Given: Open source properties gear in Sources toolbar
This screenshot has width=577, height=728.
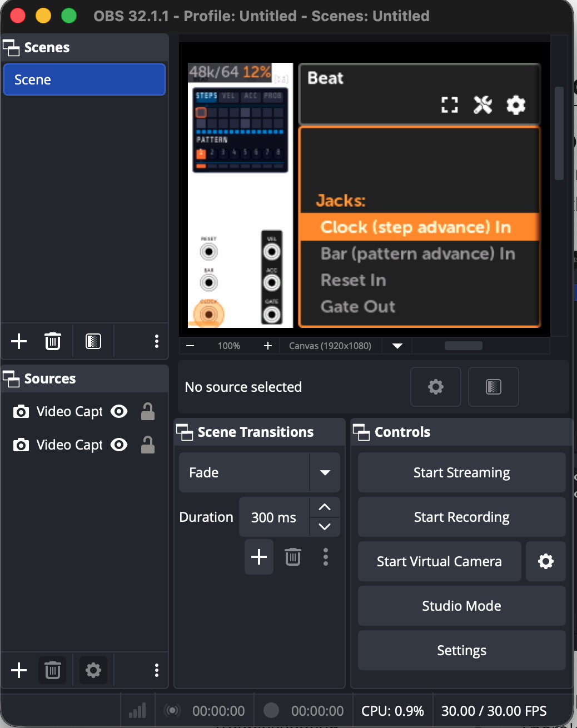Looking at the screenshot, I should pos(93,670).
